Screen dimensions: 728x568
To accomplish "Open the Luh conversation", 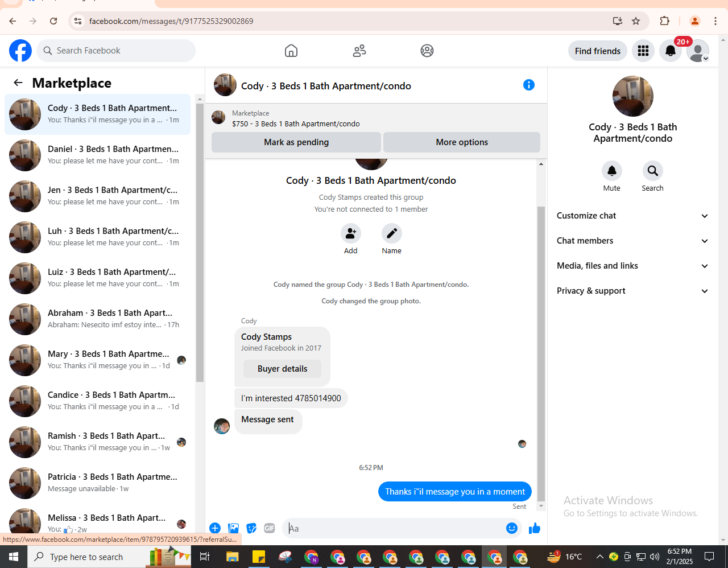I will [97, 237].
